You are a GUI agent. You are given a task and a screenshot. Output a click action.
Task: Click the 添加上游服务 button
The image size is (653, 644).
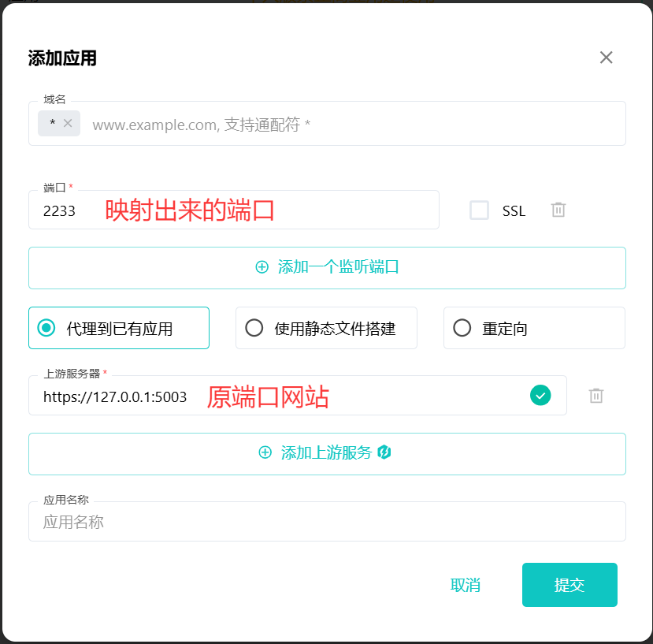coord(327,453)
